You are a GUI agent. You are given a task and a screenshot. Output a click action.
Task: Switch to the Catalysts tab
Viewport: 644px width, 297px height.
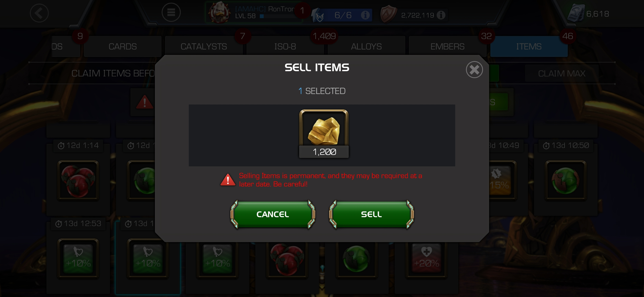point(204,46)
